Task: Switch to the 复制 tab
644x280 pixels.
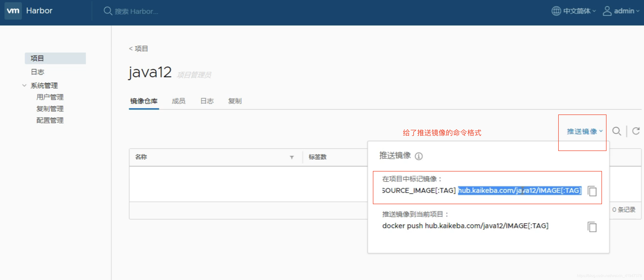Action: click(x=235, y=101)
